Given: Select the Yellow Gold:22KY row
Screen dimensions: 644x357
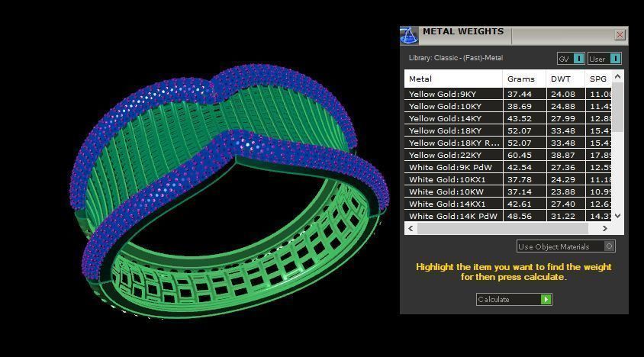Looking at the screenshot, I should pyautogui.click(x=508, y=155).
